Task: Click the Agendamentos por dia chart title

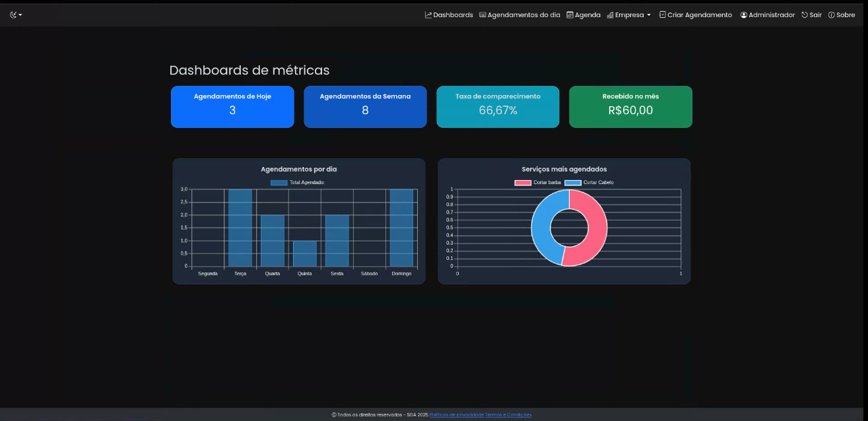Action: [x=299, y=170]
